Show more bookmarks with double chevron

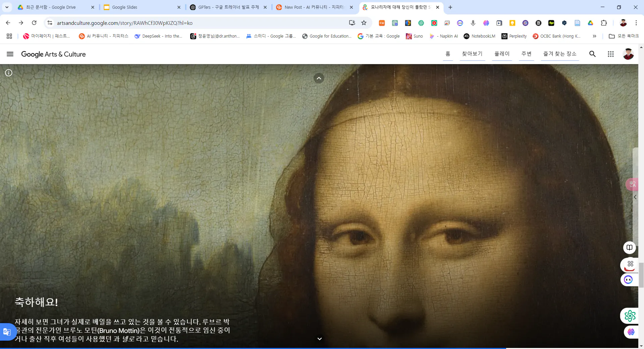pos(594,36)
